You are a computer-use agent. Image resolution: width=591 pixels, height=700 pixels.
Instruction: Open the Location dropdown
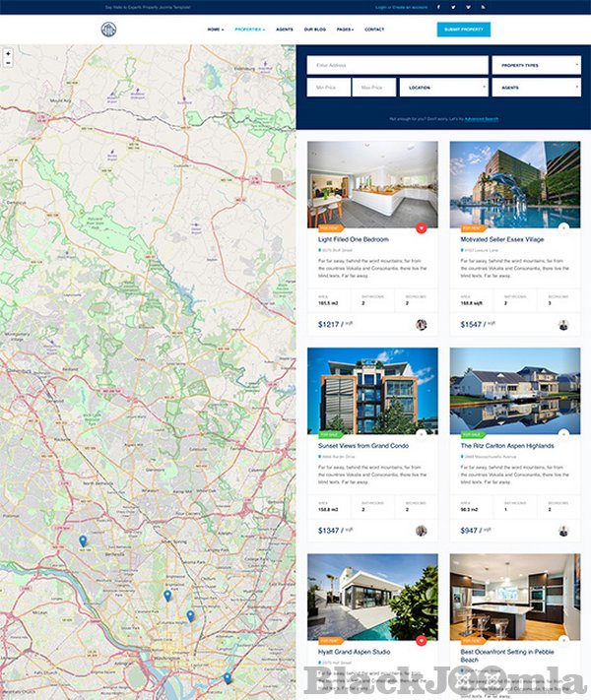(x=443, y=88)
